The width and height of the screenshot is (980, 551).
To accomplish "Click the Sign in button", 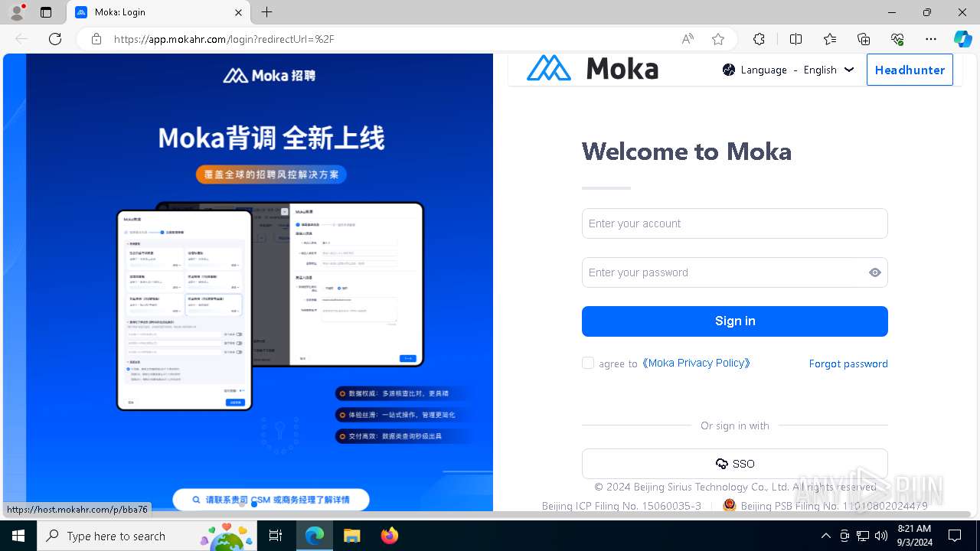I will (x=735, y=321).
